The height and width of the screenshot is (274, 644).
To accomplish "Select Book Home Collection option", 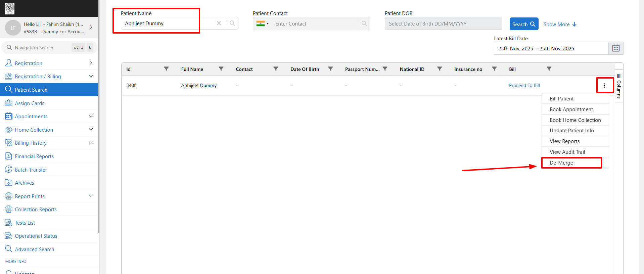I will [575, 120].
